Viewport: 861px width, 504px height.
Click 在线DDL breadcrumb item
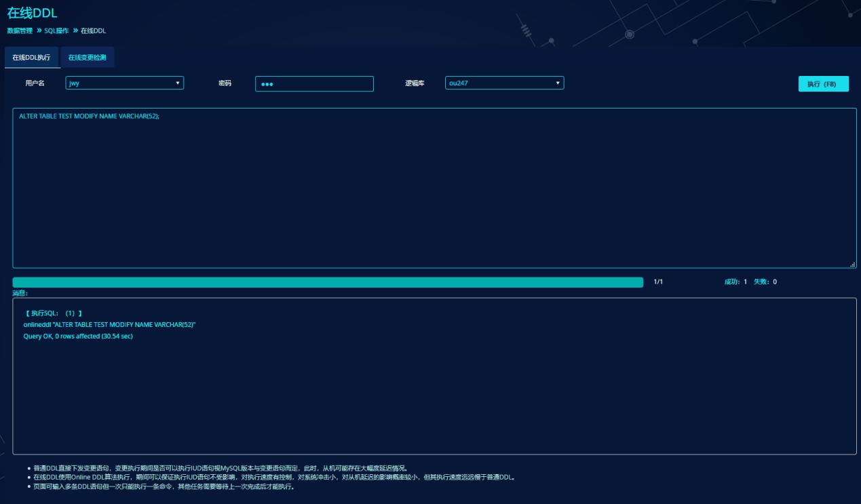point(93,31)
